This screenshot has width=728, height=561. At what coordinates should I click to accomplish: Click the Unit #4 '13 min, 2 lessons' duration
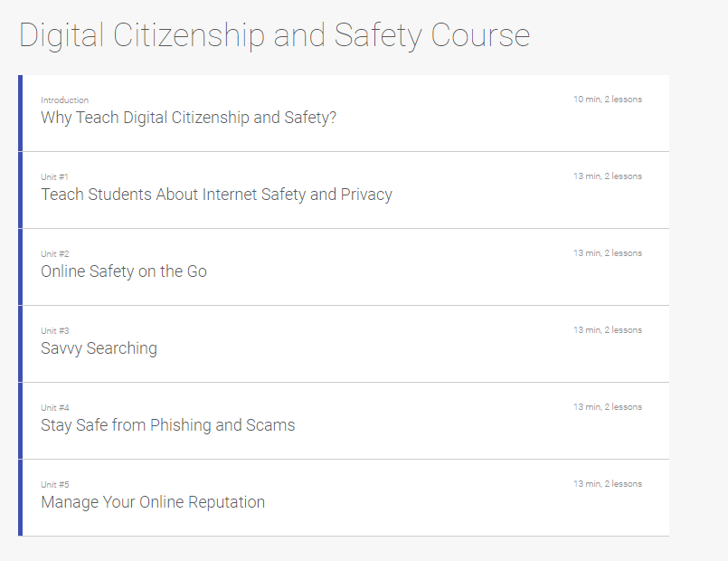[x=607, y=407]
